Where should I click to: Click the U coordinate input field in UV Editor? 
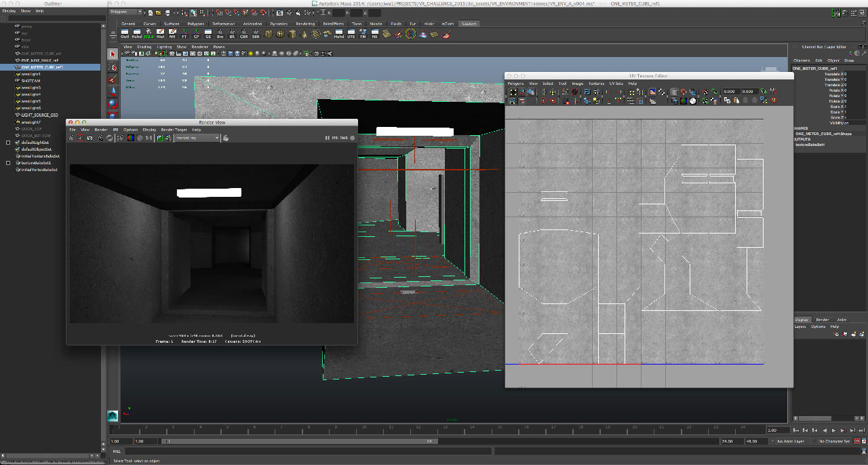[730, 92]
